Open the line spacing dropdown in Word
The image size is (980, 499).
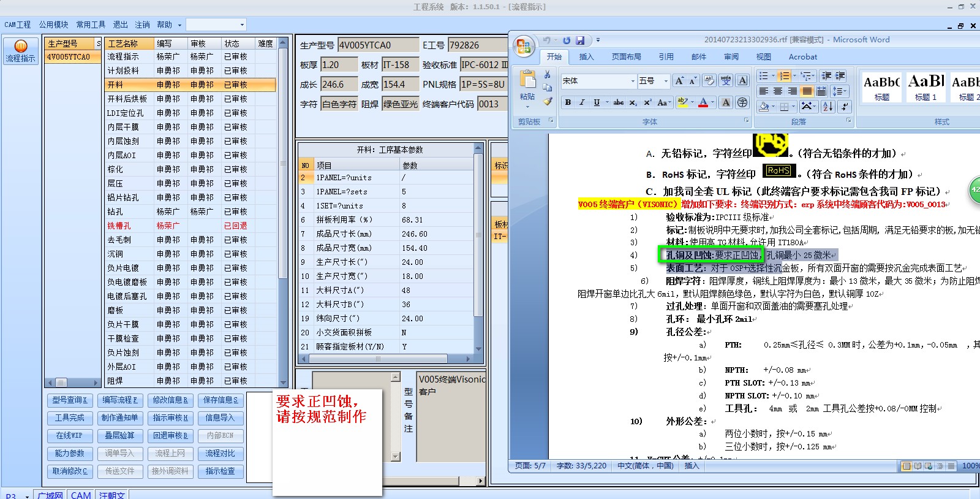(840, 91)
